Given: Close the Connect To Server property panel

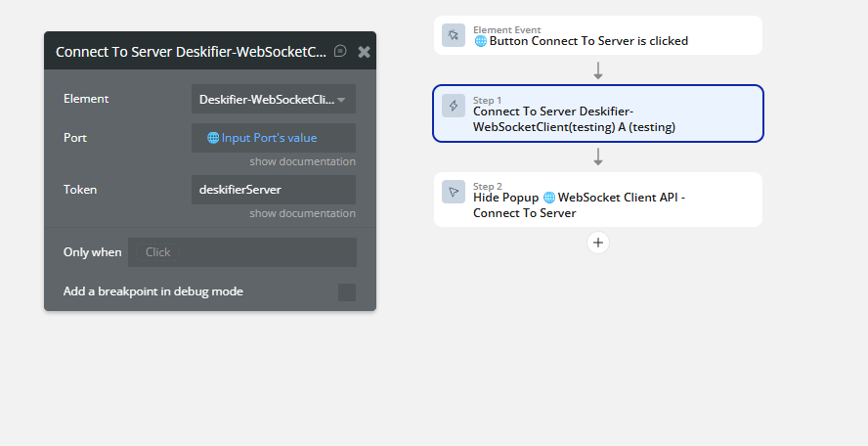Looking at the screenshot, I should [364, 52].
